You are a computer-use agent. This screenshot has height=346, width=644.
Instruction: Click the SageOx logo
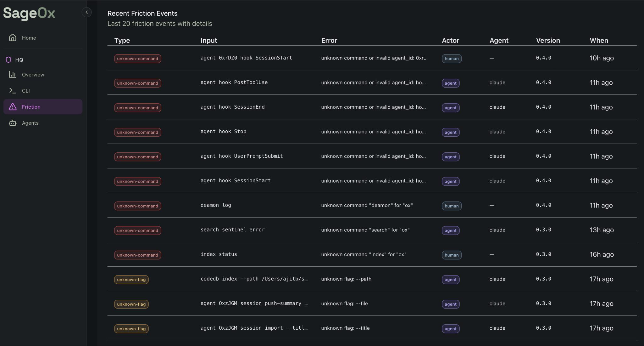click(29, 13)
